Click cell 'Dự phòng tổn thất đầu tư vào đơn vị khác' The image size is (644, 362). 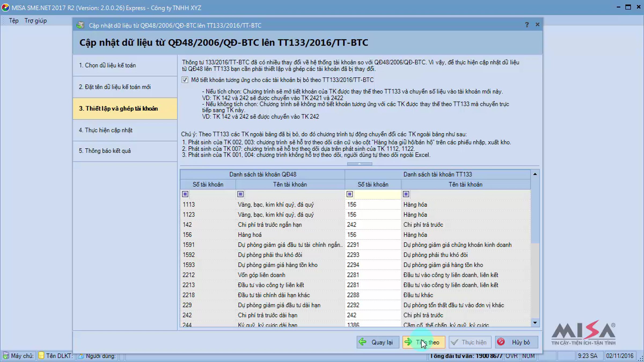coord(466,305)
